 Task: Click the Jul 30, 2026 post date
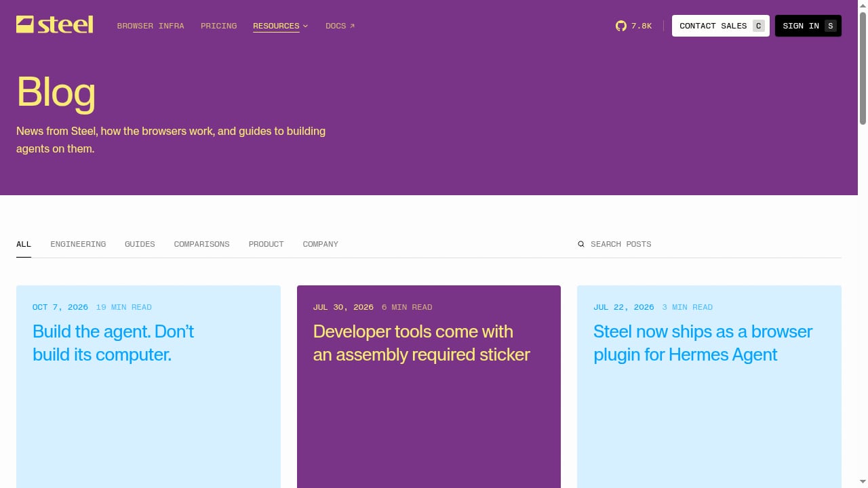tap(343, 307)
